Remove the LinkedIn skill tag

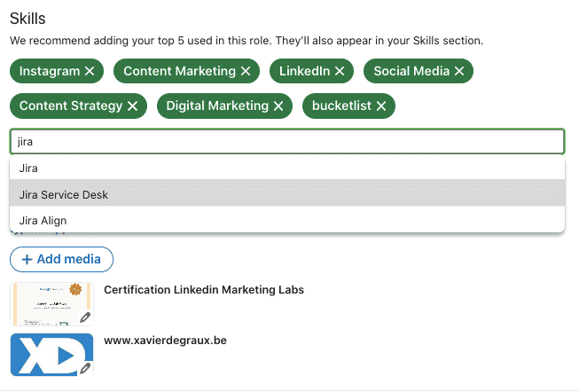pyautogui.click(x=340, y=71)
